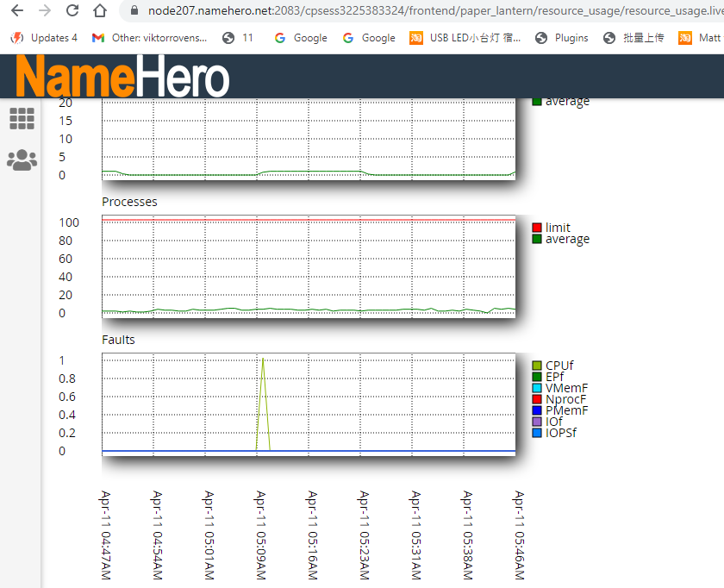Go to the browser home page icon
Screen dimensions: 724x588
(100, 11)
